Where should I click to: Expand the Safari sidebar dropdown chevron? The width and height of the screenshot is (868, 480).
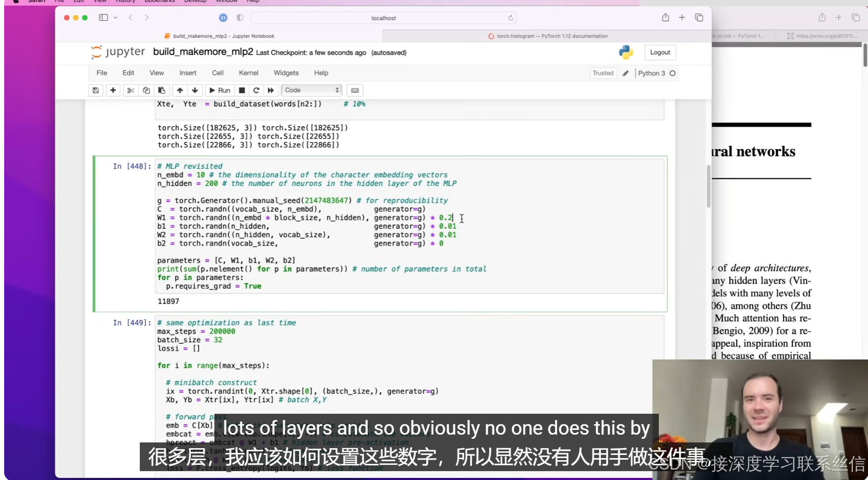coord(115,18)
